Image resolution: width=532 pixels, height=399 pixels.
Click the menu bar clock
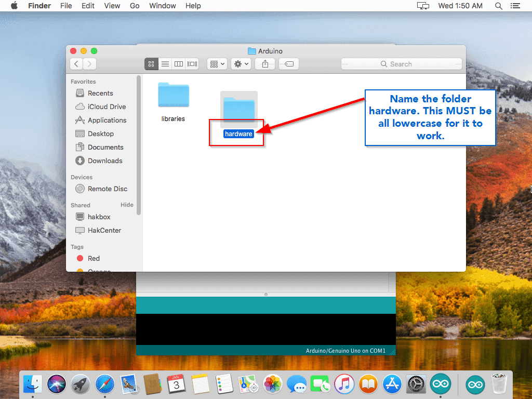tap(460, 6)
